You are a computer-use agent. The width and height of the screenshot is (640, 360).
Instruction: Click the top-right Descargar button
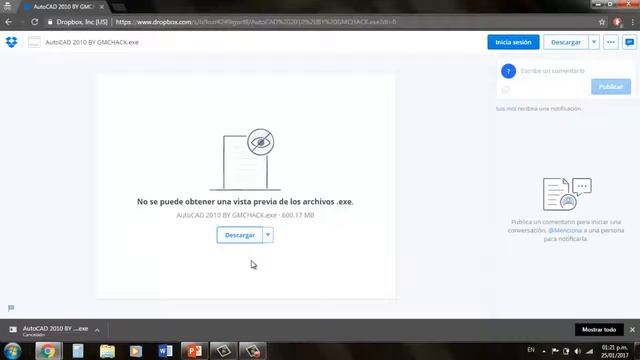pyautogui.click(x=566, y=42)
